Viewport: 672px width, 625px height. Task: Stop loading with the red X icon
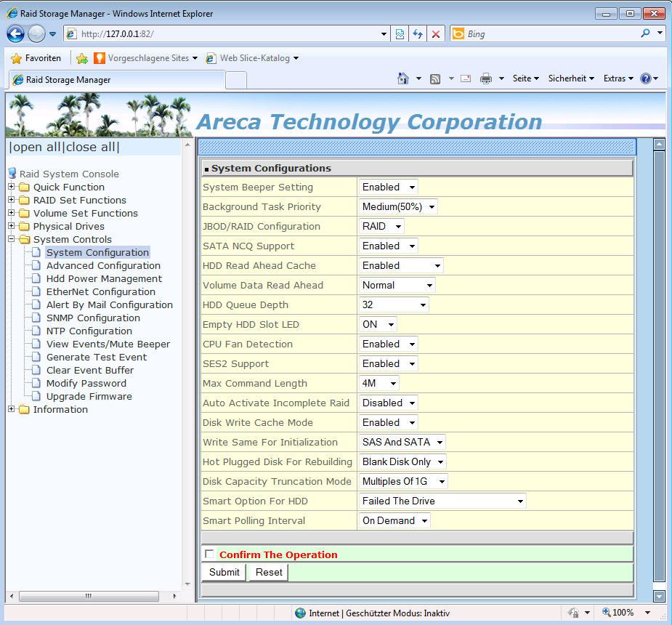[x=436, y=34]
